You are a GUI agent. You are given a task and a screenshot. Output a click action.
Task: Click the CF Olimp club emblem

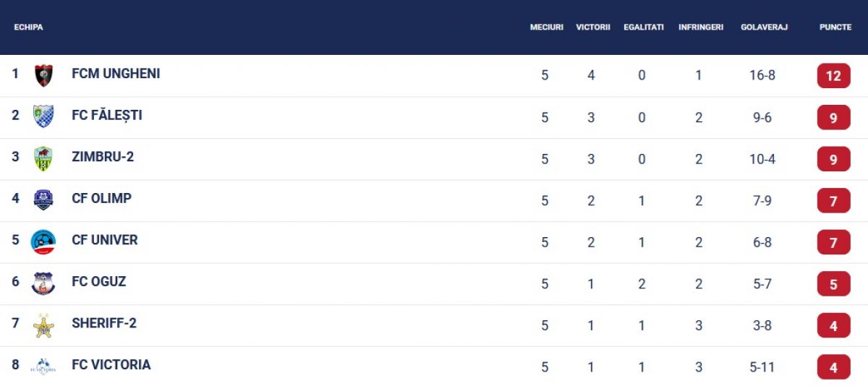(43, 200)
